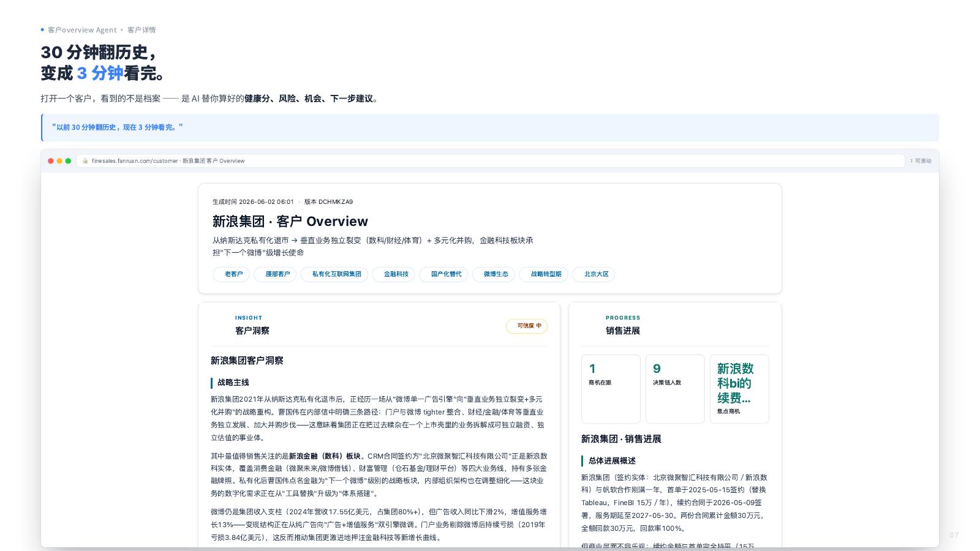Open the 商机在跟 stat card showing 1
Screen dimensions: 980x551
point(611,389)
